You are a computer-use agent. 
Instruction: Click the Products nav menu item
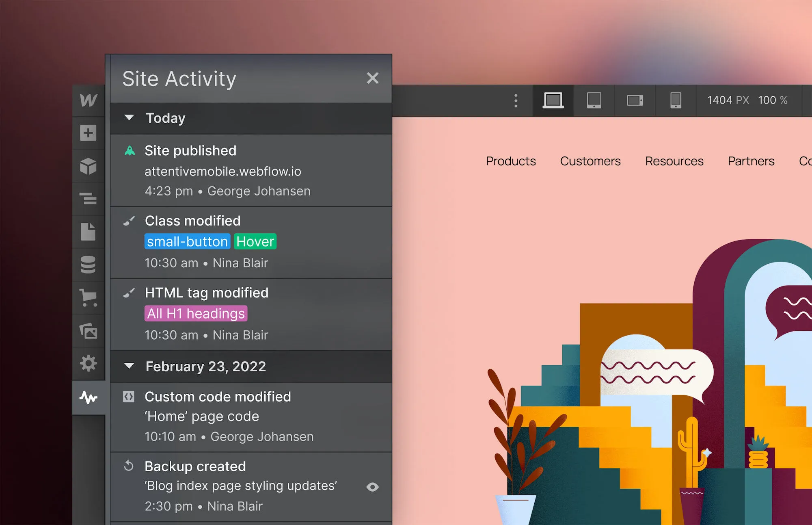(511, 161)
